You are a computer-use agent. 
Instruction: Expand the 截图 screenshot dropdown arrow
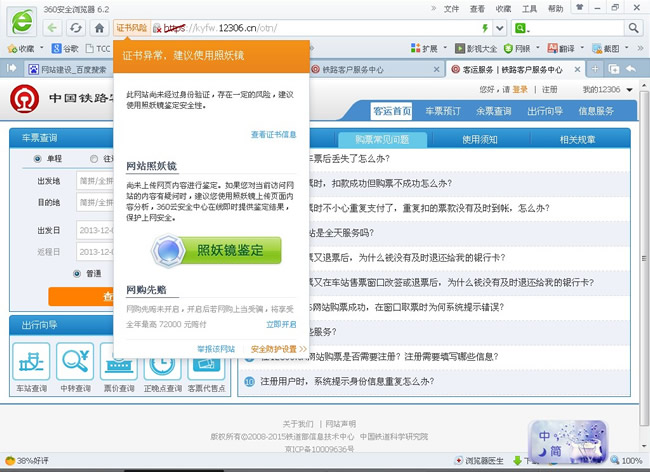pyautogui.click(x=628, y=48)
